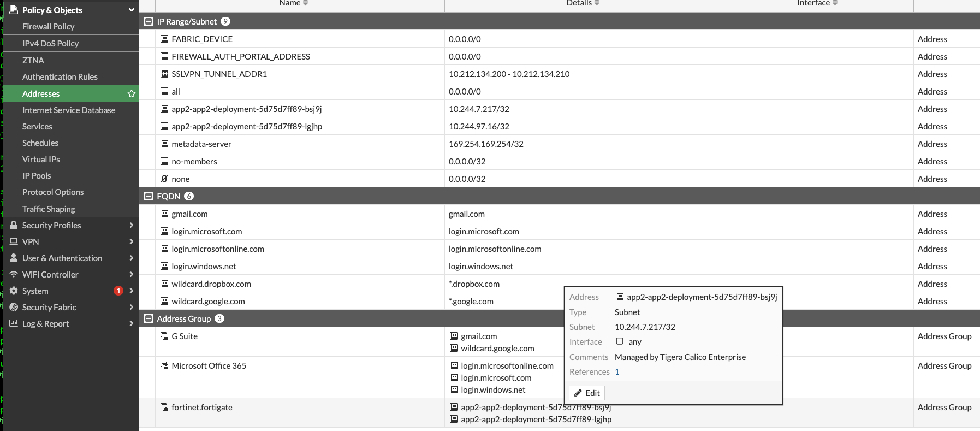Click the Details column sort icon
The width and height of the screenshot is (980, 431).
(597, 3)
